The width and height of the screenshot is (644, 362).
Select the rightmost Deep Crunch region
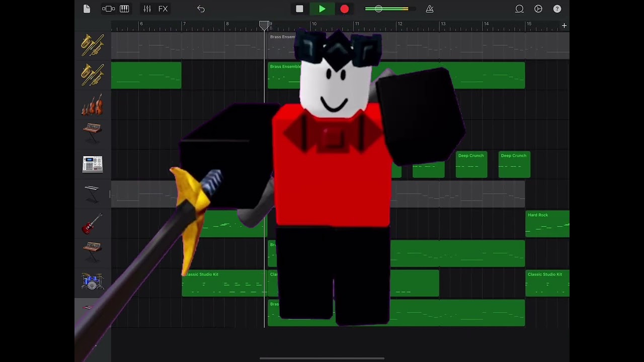[x=514, y=164]
